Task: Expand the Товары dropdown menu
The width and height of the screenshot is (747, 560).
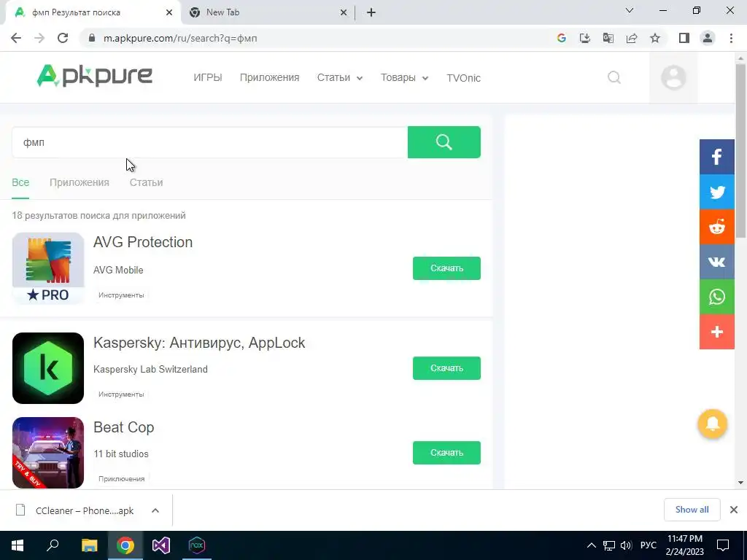Action: coord(404,77)
